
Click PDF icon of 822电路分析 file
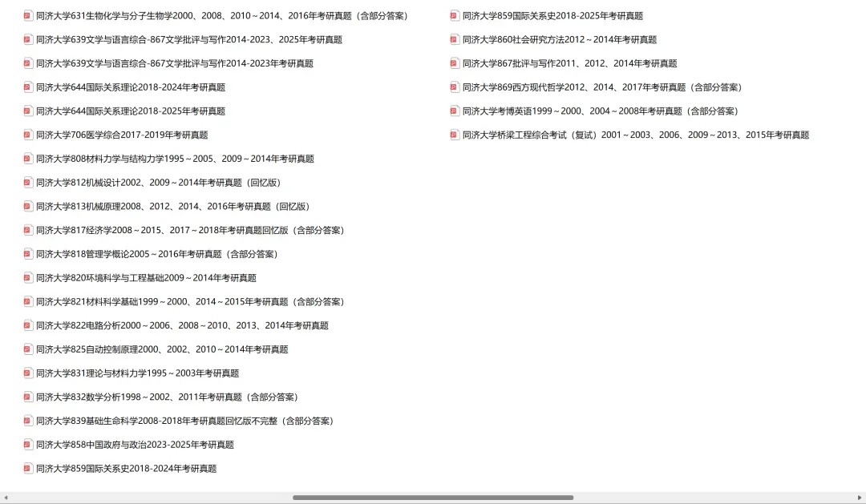(28, 325)
